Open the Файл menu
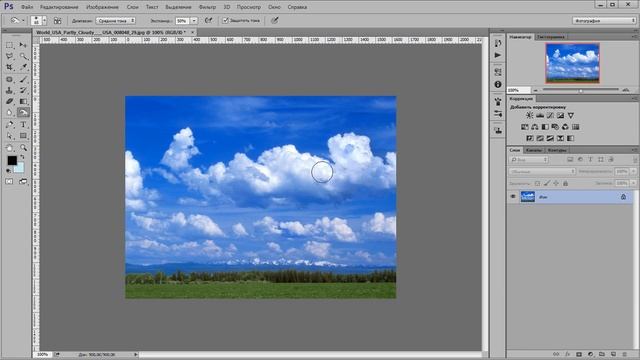 [x=27, y=7]
